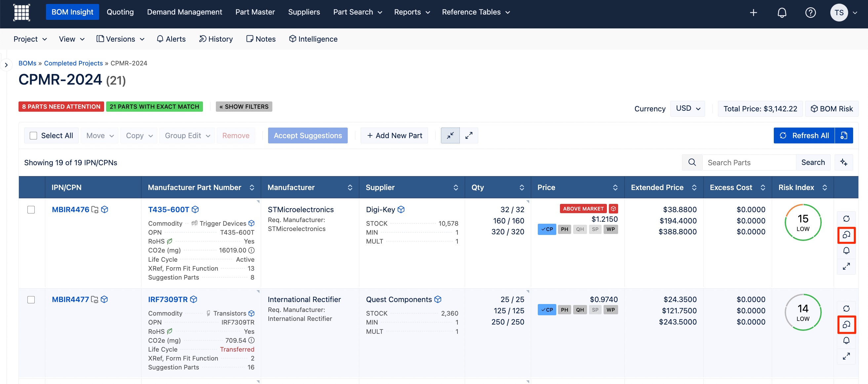Change currency using USD dropdown
The width and height of the screenshot is (868, 384).
688,108
